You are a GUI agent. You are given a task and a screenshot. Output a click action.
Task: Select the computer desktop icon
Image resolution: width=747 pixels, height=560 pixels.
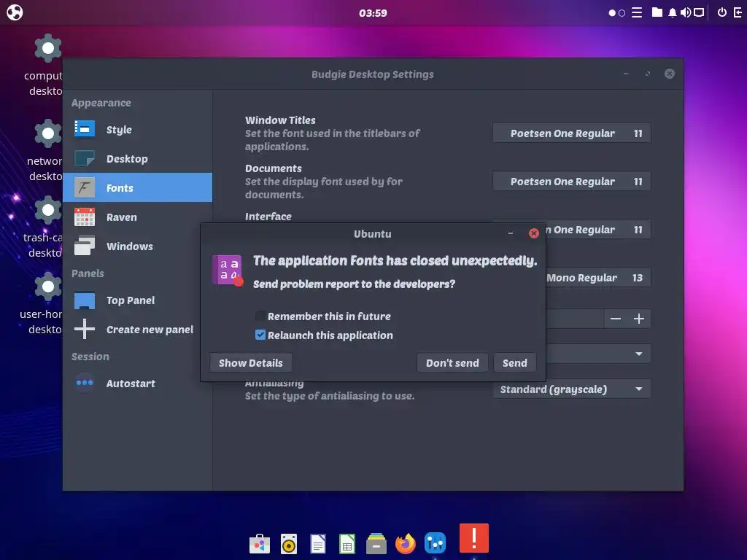(x=47, y=47)
